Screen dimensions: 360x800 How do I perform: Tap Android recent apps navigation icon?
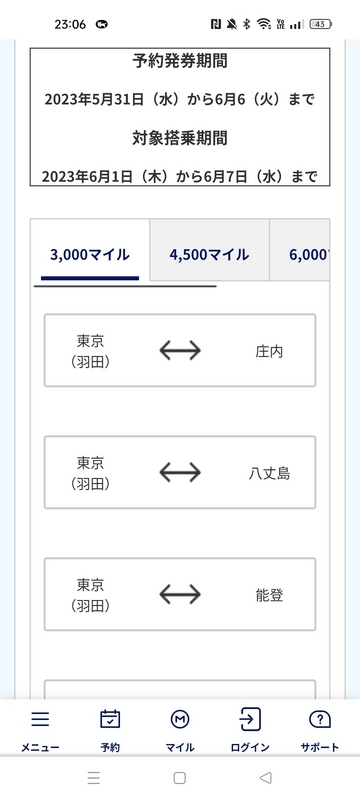[x=94, y=778]
